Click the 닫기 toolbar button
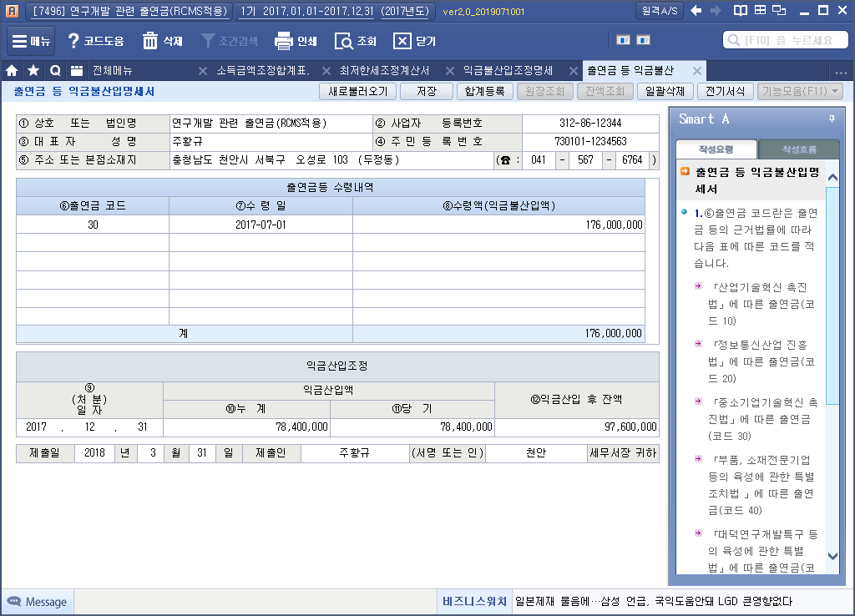Viewport: 855px width, 616px height. [x=402, y=41]
